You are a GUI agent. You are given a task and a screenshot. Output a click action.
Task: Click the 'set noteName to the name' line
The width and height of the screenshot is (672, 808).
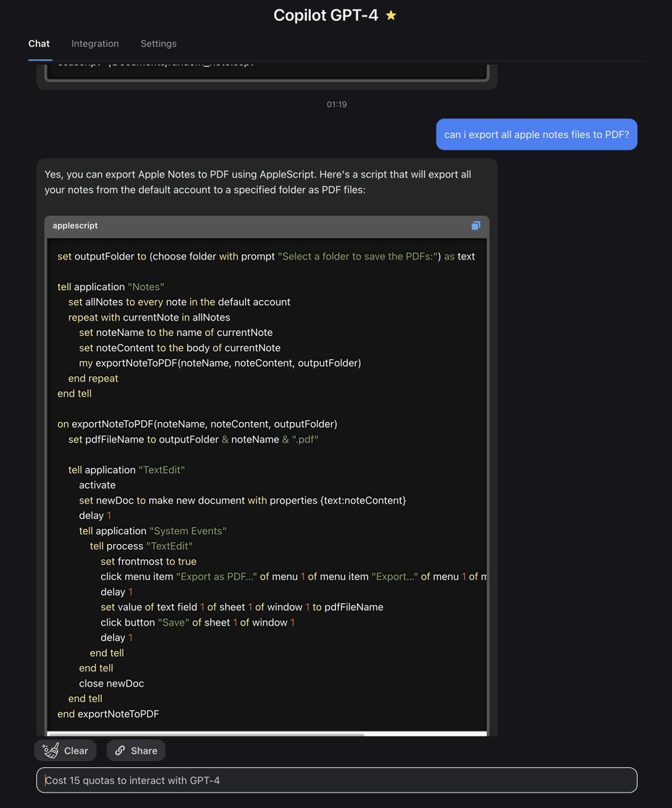[x=176, y=333]
